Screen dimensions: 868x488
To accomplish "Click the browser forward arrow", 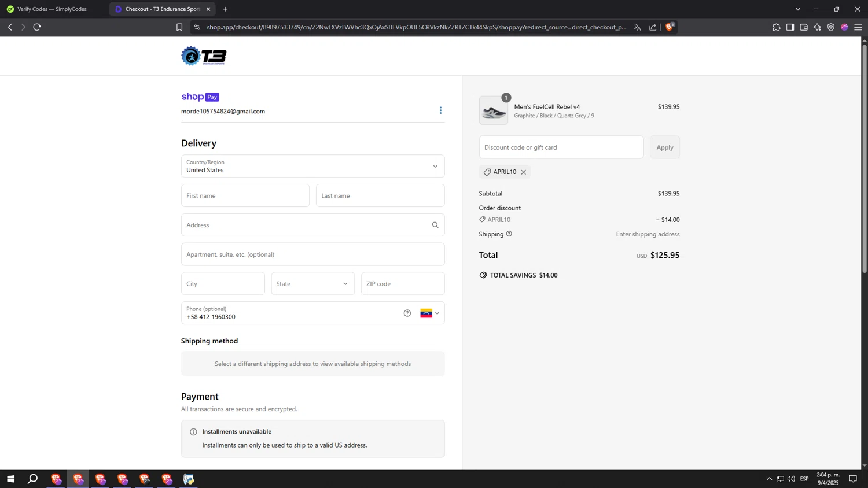I will point(23,27).
